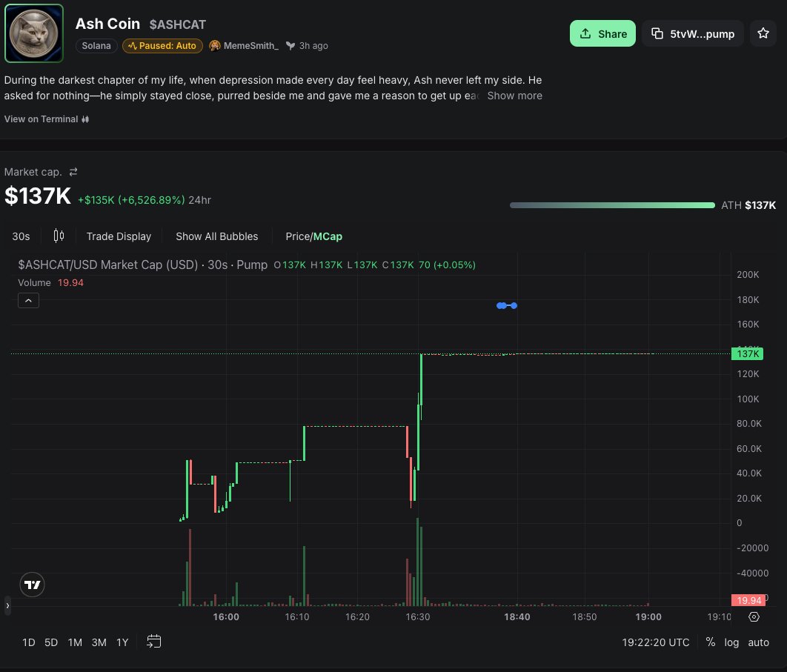The width and height of the screenshot is (787, 672).
Task: Click the 3h ago creation time
Action: [313, 46]
